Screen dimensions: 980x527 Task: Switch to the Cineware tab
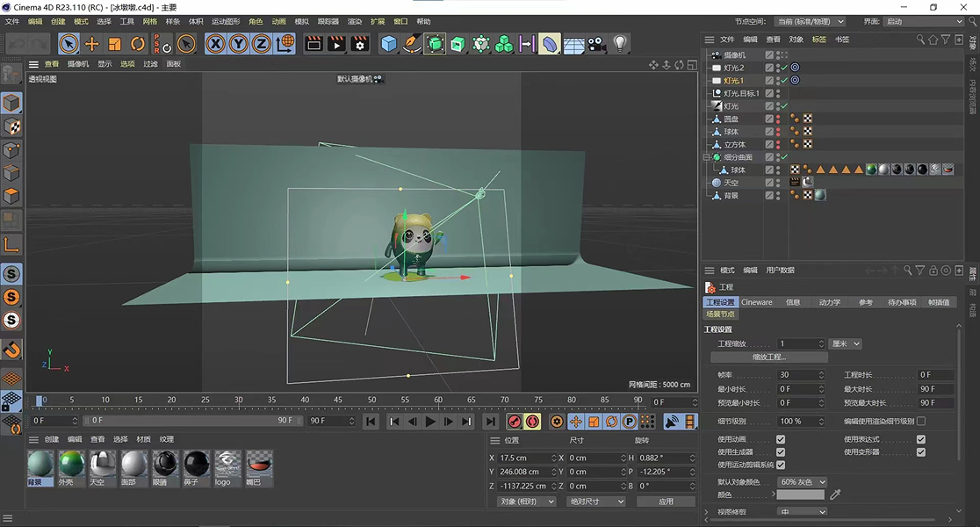(756, 302)
